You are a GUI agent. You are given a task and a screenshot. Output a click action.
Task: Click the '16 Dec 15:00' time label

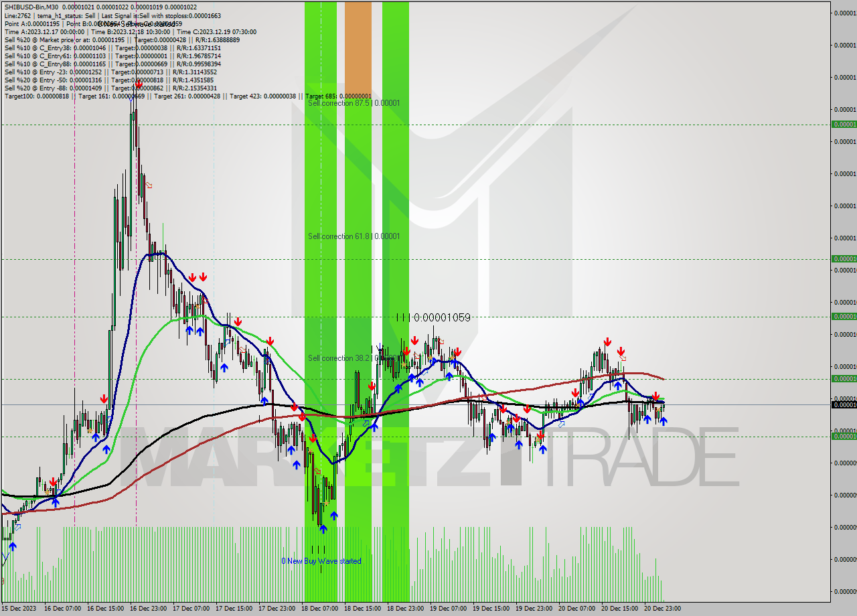tap(105, 609)
